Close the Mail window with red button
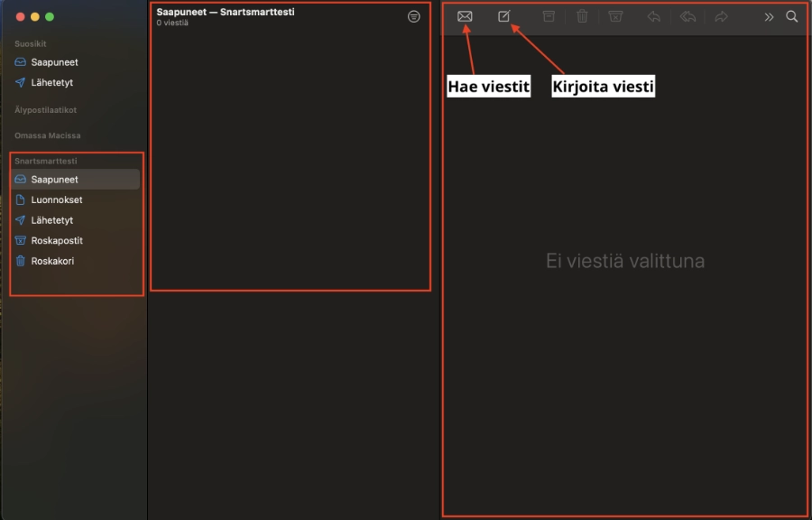Image resolution: width=812 pixels, height=520 pixels. 20,17
